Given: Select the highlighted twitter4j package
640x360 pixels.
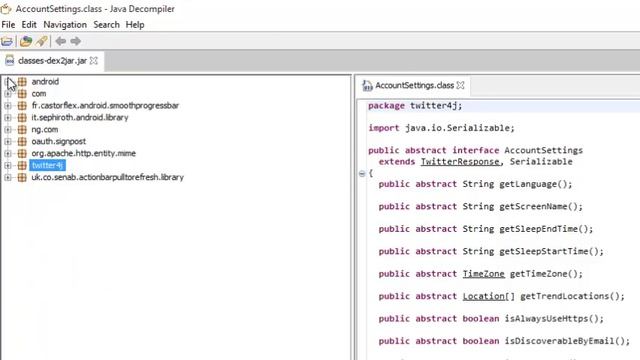Looking at the screenshot, I should [47, 165].
